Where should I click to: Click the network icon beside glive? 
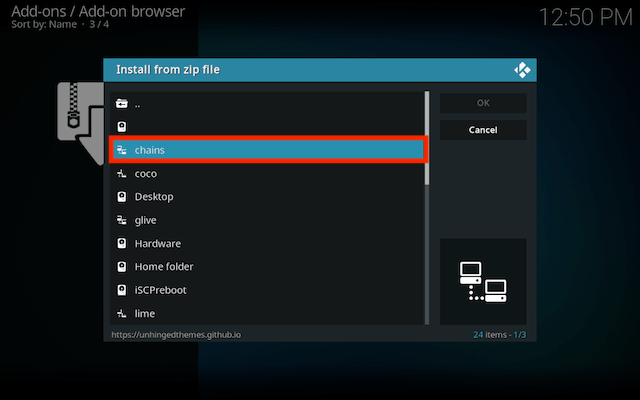click(122, 220)
